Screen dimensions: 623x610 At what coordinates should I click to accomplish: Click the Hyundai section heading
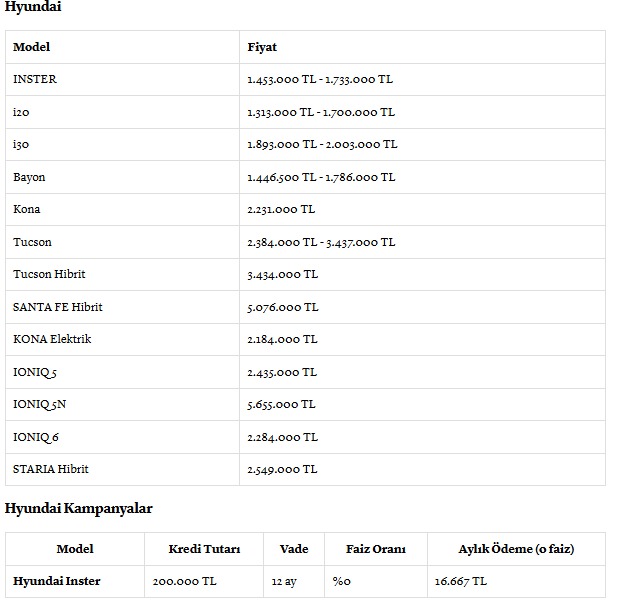point(33,8)
